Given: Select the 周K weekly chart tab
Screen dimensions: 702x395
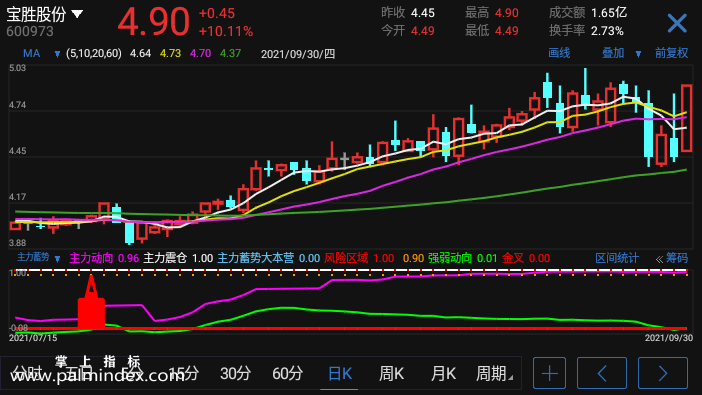Looking at the screenshot, I should tap(391, 373).
